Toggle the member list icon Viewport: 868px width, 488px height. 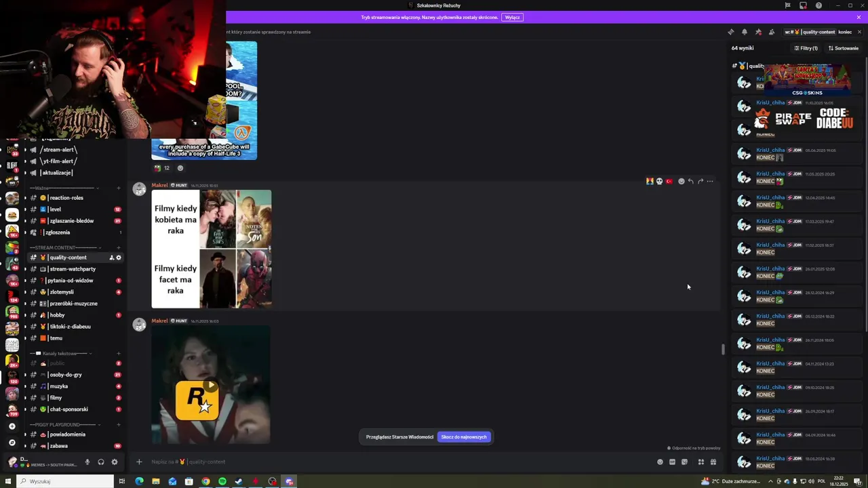pos(772,32)
